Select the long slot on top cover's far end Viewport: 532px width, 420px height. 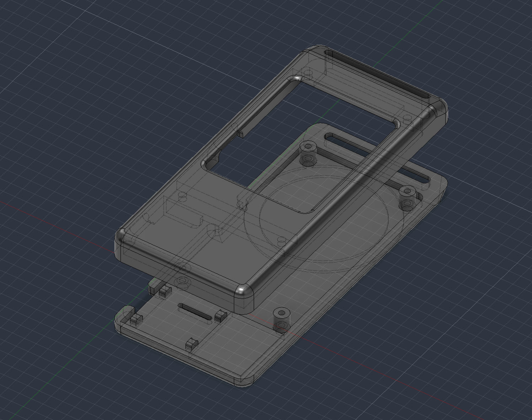(x=378, y=74)
